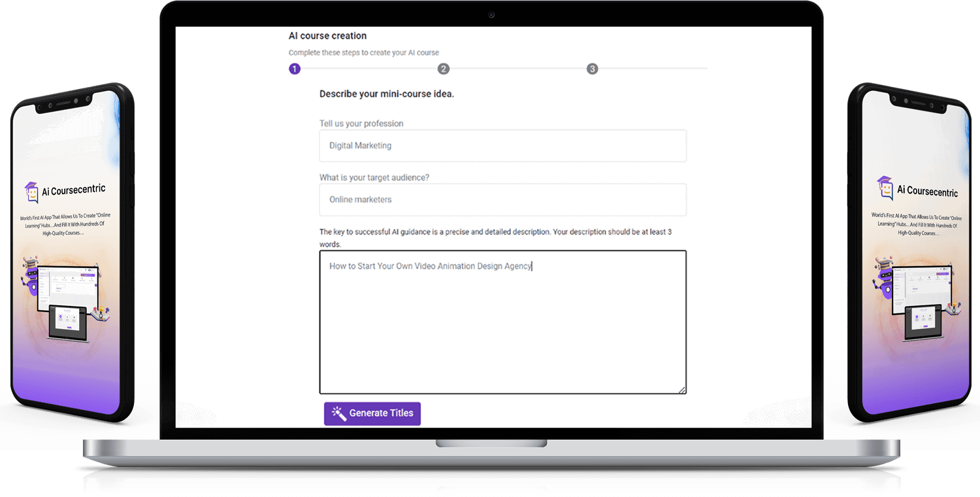This screenshot has width=980, height=497.
Task: Click the 'Describe your mini-course idea.' heading
Action: coord(387,94)
